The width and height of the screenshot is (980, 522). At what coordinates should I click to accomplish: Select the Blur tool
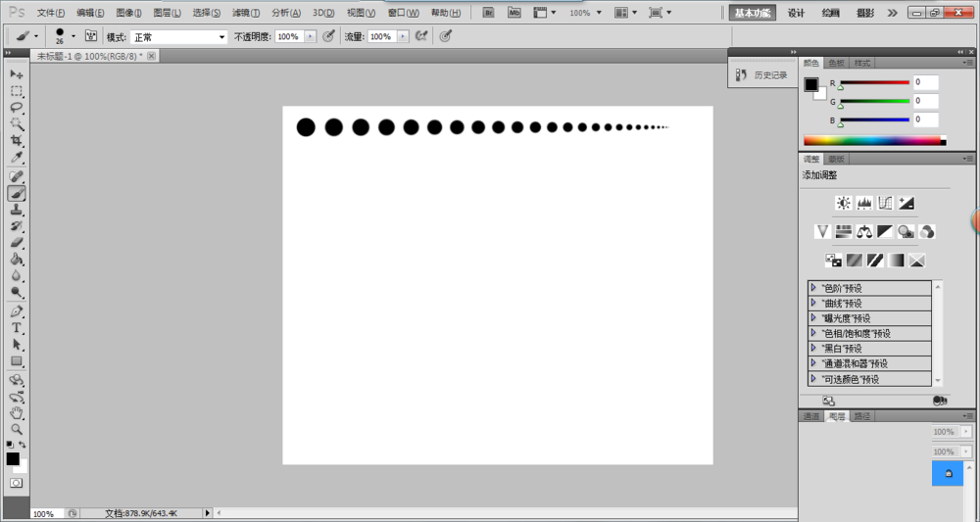(17, 275)
